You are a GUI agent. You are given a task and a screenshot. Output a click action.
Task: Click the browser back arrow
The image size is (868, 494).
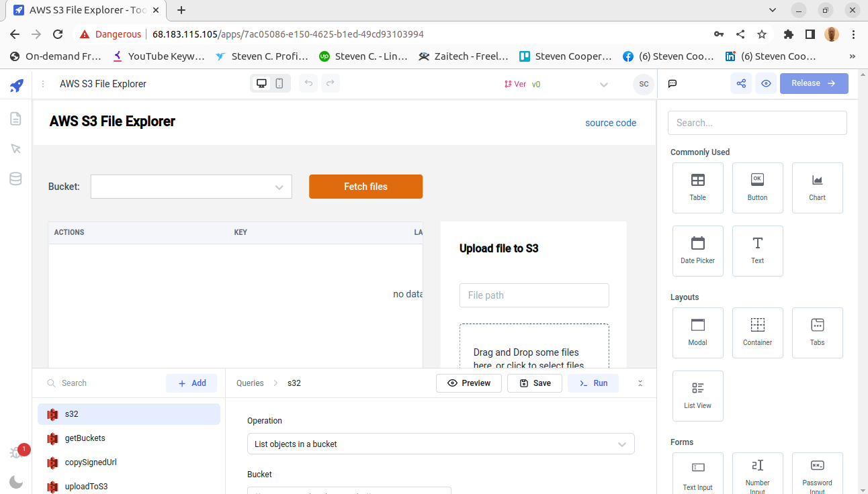click(x=15, y=34)
